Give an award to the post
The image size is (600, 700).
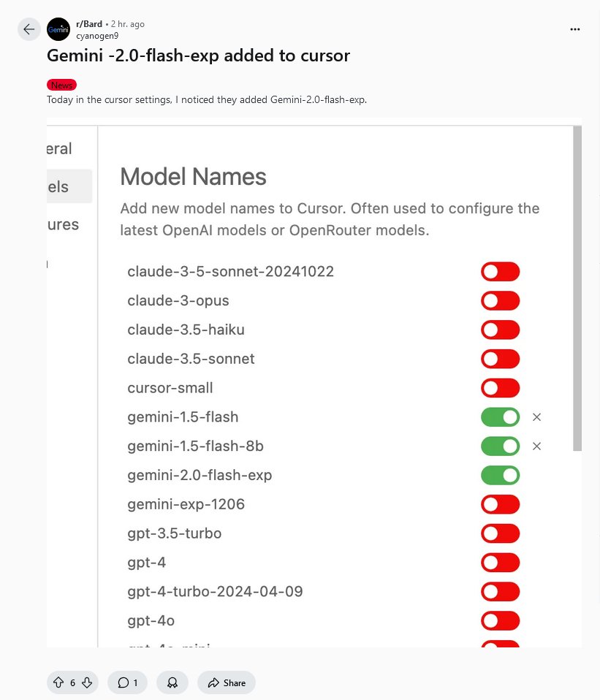click(x=172, y=682)
